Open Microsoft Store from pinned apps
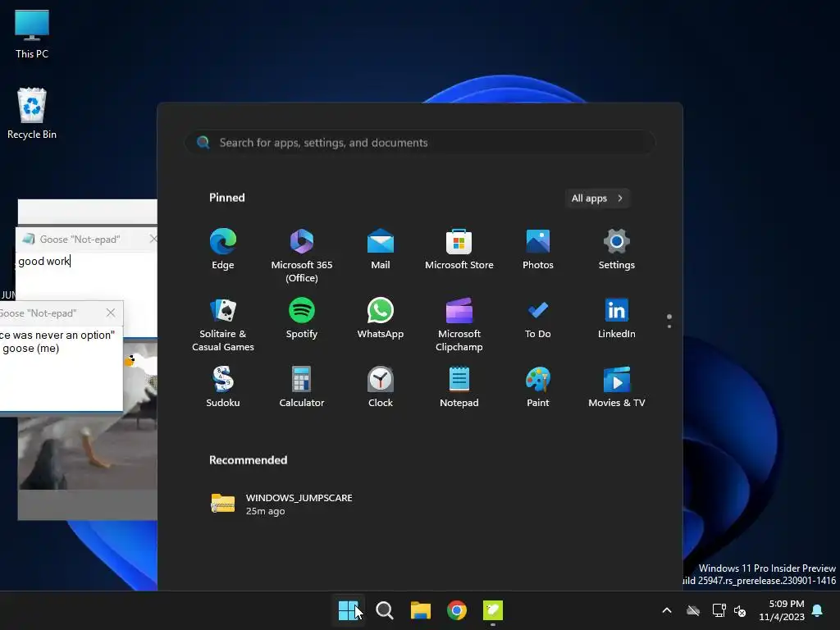 pyautogui.click(x=459, y=249)
